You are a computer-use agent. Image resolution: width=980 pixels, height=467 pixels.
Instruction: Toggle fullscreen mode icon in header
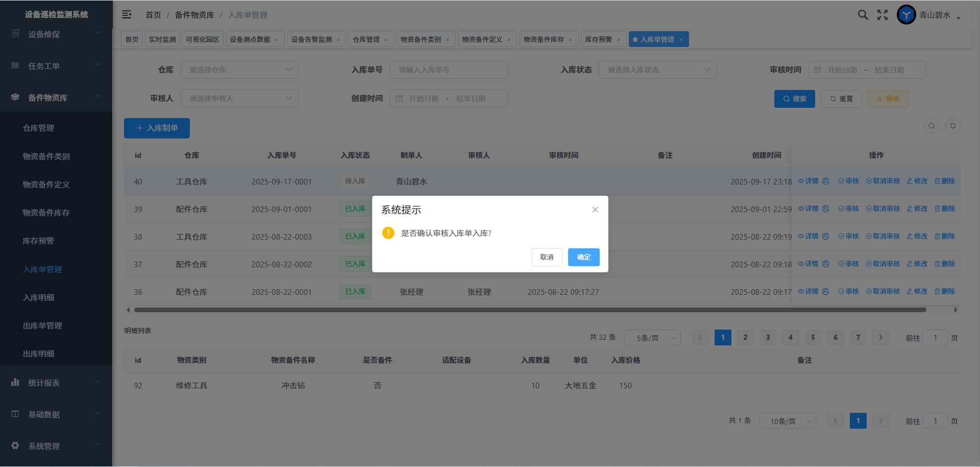(883, 15)
